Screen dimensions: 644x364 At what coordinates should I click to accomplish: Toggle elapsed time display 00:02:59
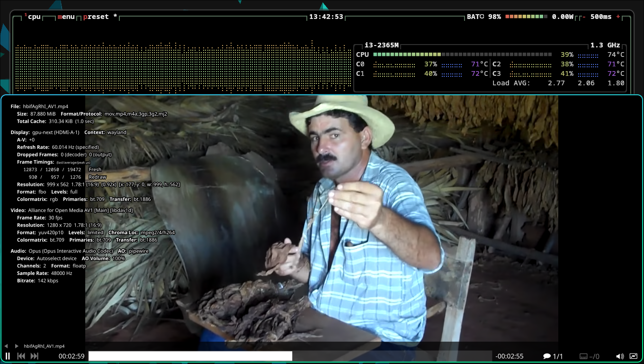[x=72, y=356]
